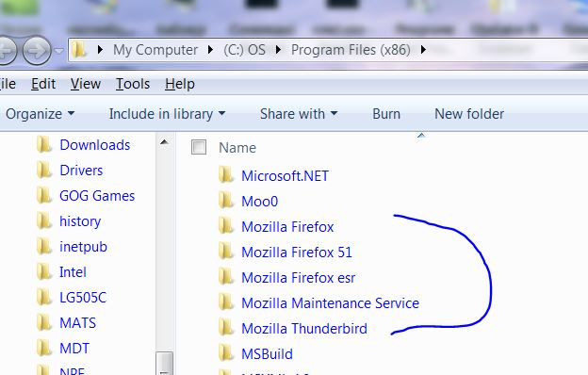588x375 pixels.
Task: Open Include in library dropdown
Action: pos(167,114)
